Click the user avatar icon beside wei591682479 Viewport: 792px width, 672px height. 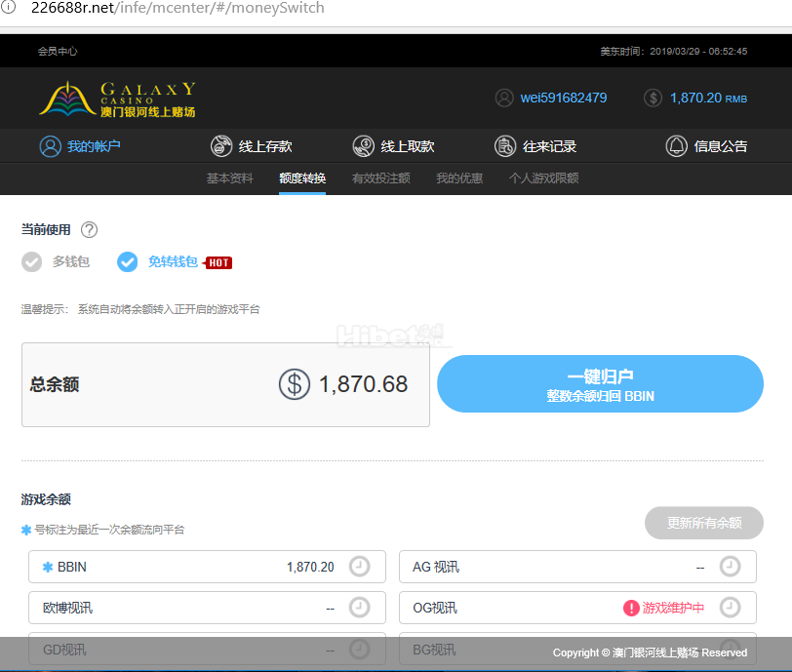pos(504,98)
